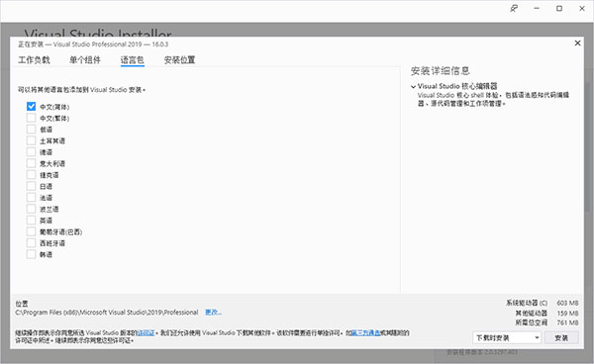
Task: Collapse the Visual Studio 核心编辑器 section
Action: 413,86
